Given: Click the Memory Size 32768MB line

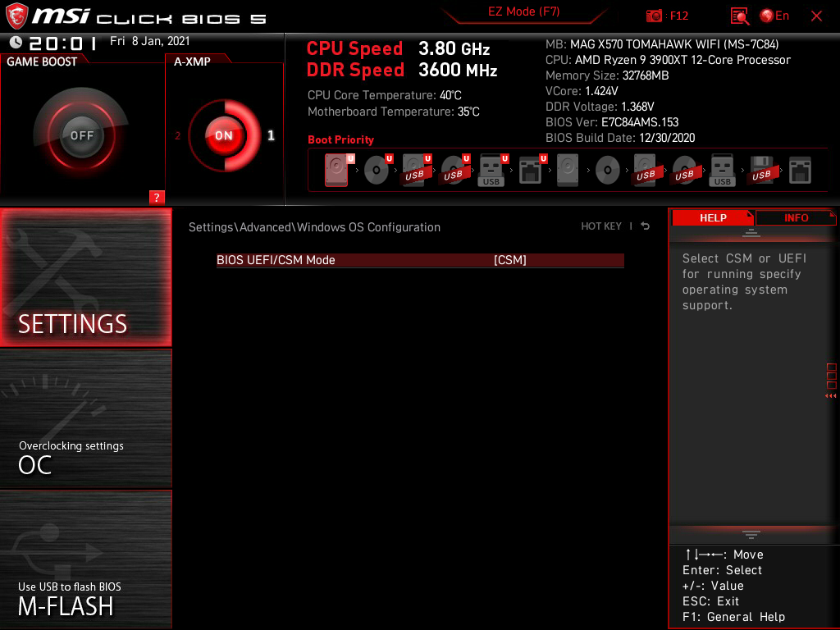Looking at the screenshot, I should point(607,75).
